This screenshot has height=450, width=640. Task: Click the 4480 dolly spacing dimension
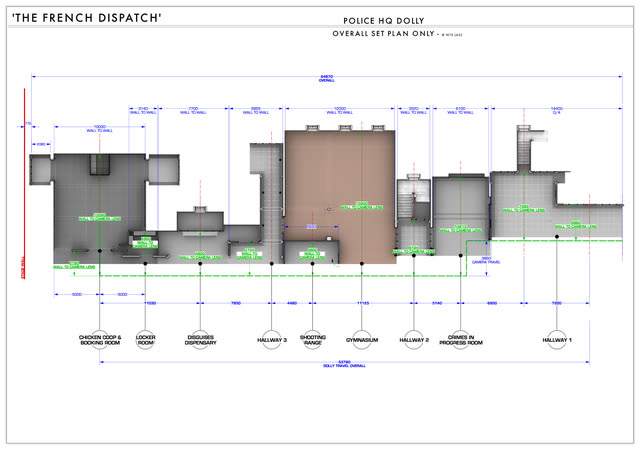[292, 303]
